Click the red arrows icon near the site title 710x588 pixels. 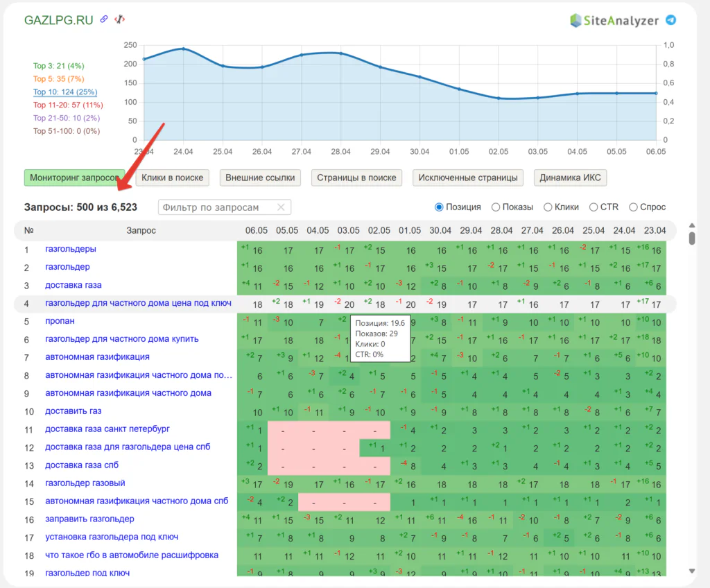click(x=119, y=19)
